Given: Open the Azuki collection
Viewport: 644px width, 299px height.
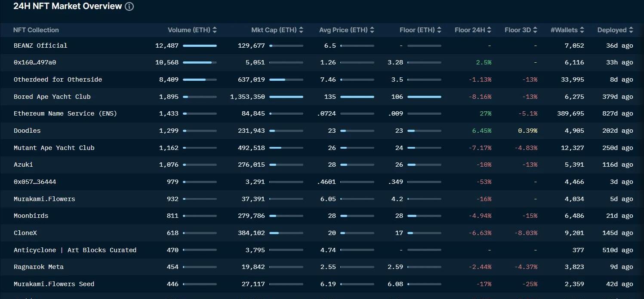Looking at the screenshot, I should [23, 165].
